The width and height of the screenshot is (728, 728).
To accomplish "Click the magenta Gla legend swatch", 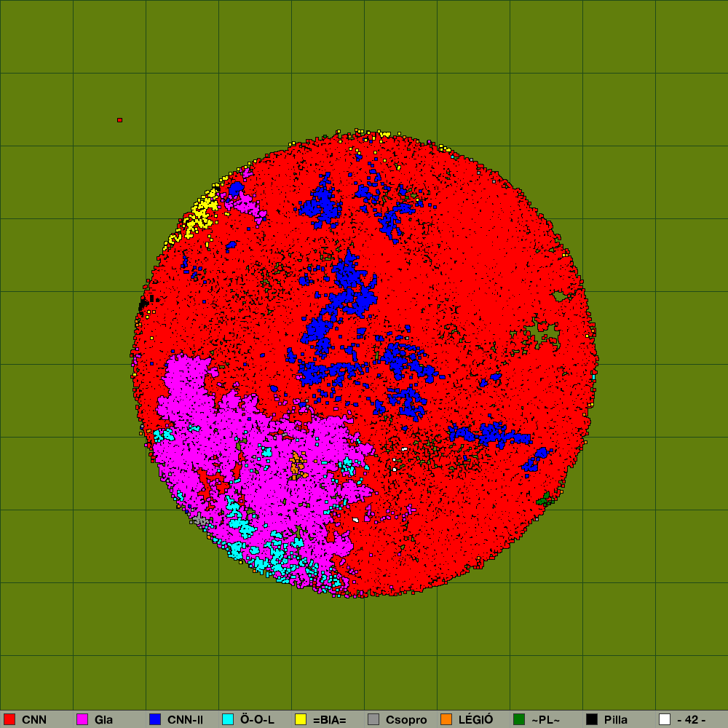I will click(82, 719).
